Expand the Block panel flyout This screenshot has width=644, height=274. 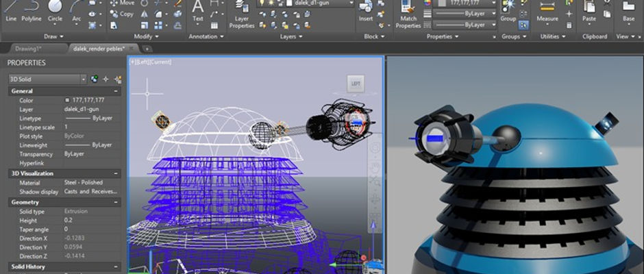(x=374, y=36)
